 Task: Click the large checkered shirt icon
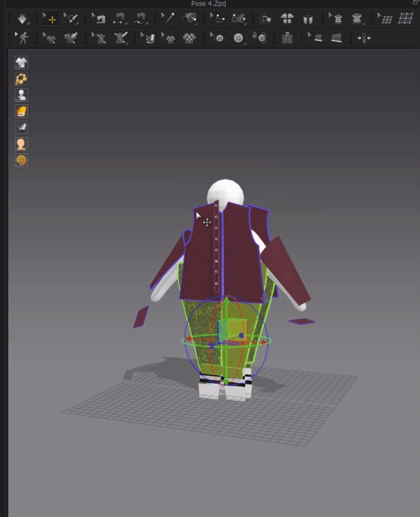pos(189,38)
